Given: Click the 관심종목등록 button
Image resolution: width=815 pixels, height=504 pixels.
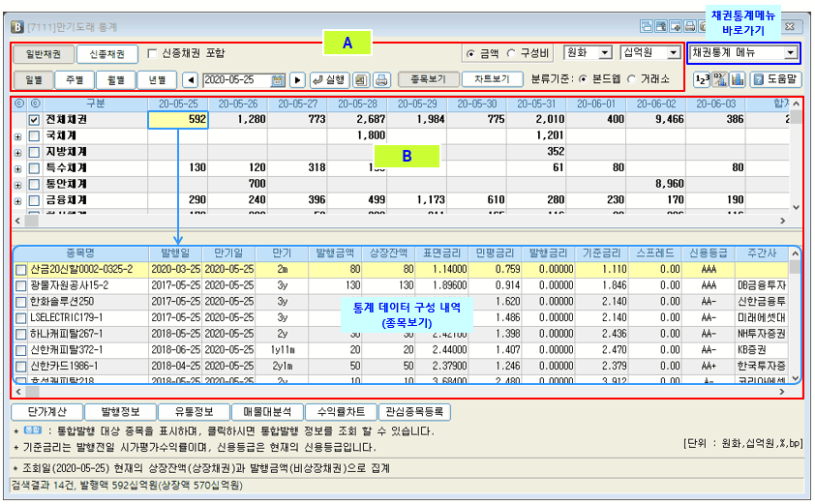Looking at the screenshot, I should point(415,412).
